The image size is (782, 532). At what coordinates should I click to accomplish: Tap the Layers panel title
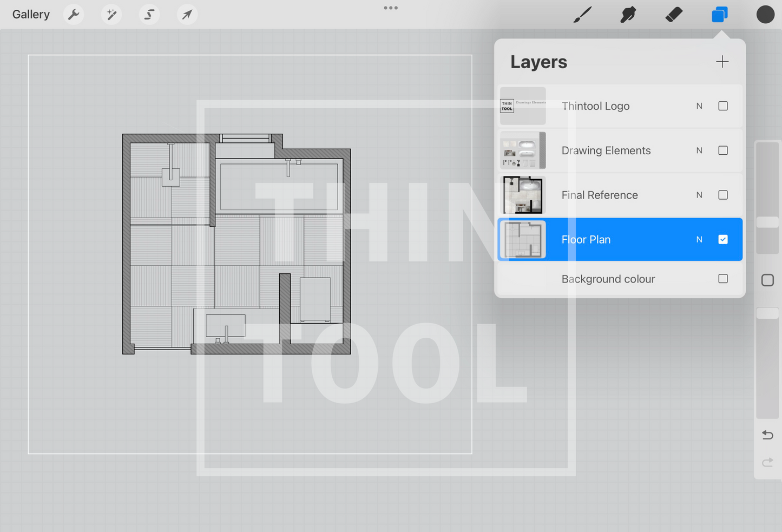tap(538, 62)
